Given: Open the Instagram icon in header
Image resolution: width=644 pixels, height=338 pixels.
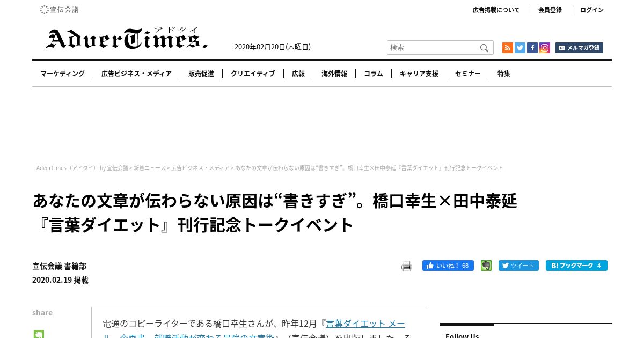Looking at the screenshot, I should pyautogui.click(x=545, y=48).
